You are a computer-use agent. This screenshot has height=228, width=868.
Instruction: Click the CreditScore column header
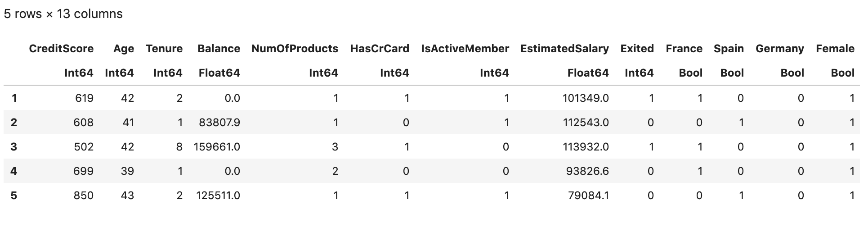[x=61, y=49]
